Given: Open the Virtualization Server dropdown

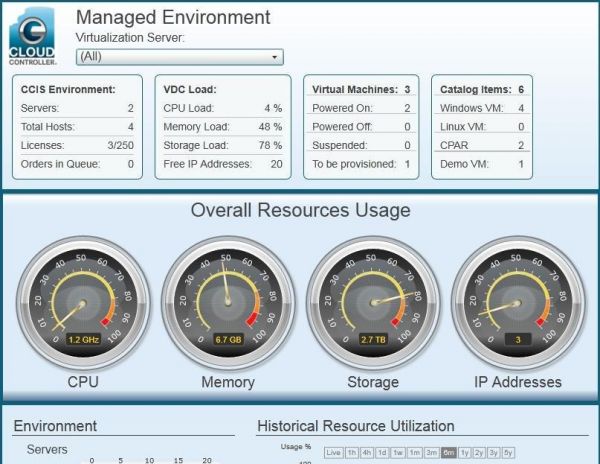Looking at the screenshot, I should click(x=180, y=57).
